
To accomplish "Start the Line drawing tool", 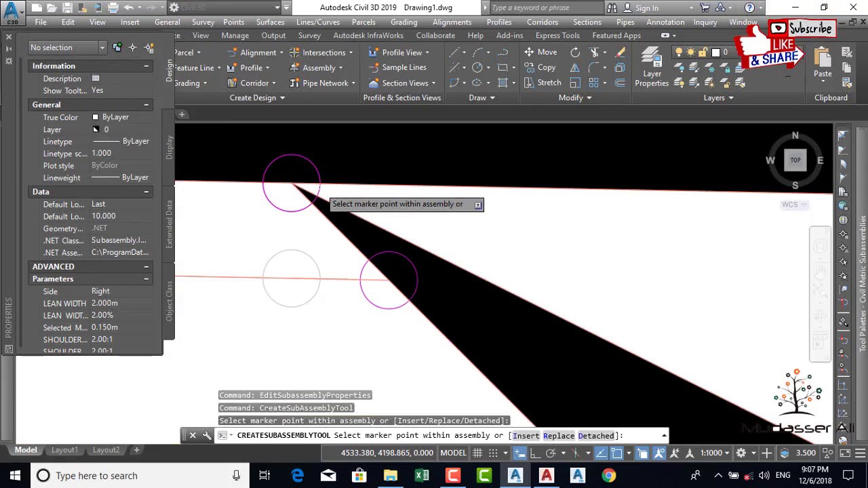I will point(454,52).
